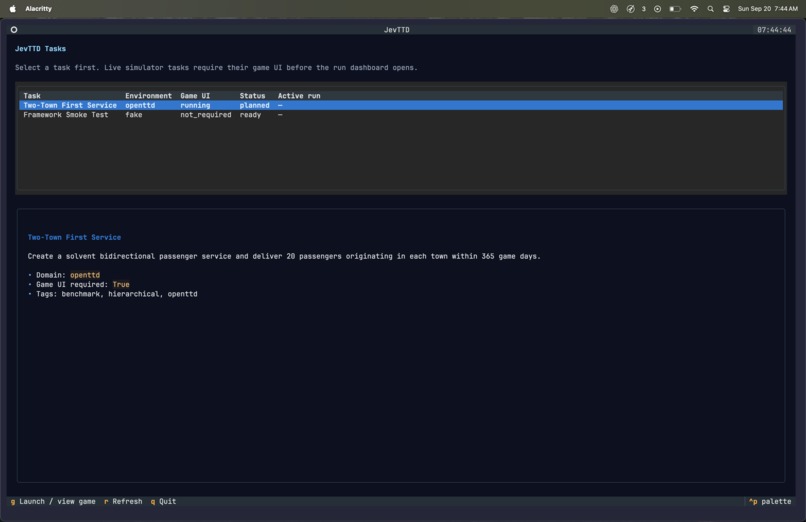Image resolution: width=806 pixels, height=522 pixels.
Task: Click the openttd environment cell
Action: pyautogui.click(x=140, y=105)
